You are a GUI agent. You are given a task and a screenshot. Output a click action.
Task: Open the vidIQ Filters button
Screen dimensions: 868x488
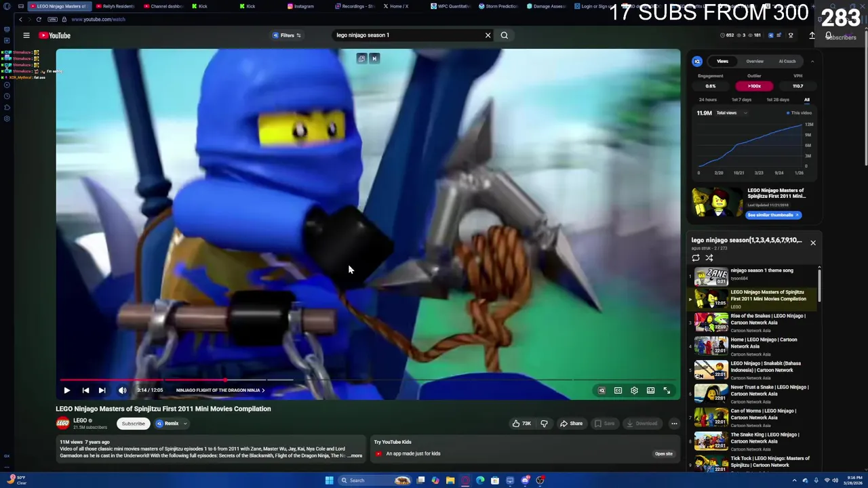coord(287,35)
